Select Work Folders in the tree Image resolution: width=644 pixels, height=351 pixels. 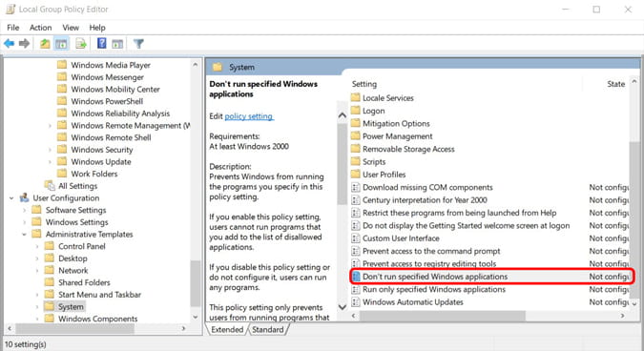coord(94,174)
